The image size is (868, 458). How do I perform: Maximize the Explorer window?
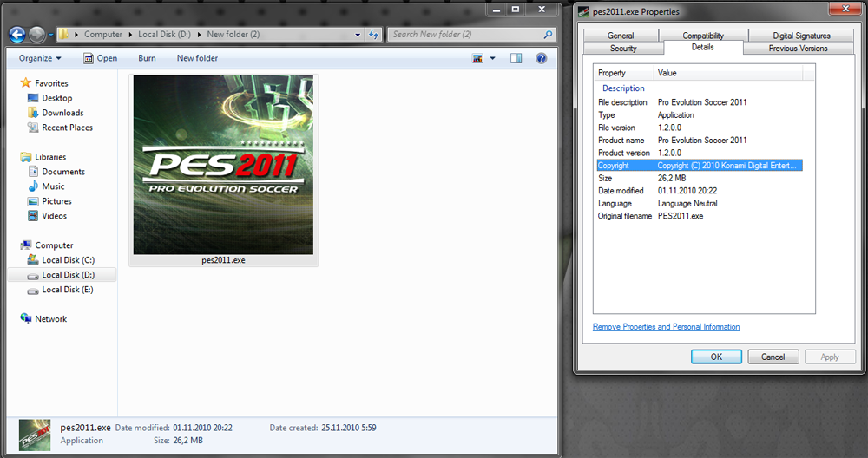tap(516, 9)
